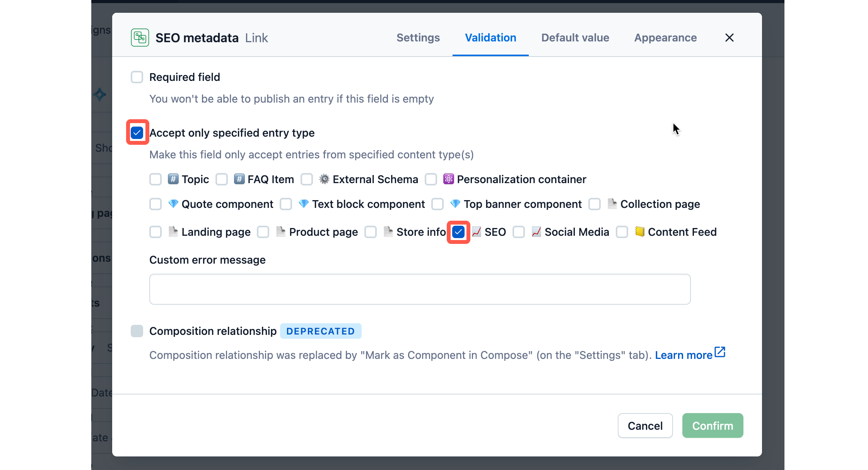This screenshot has height=470, width=868.
Task: Check the Composition relationship option
Action: tap(137, 331)
